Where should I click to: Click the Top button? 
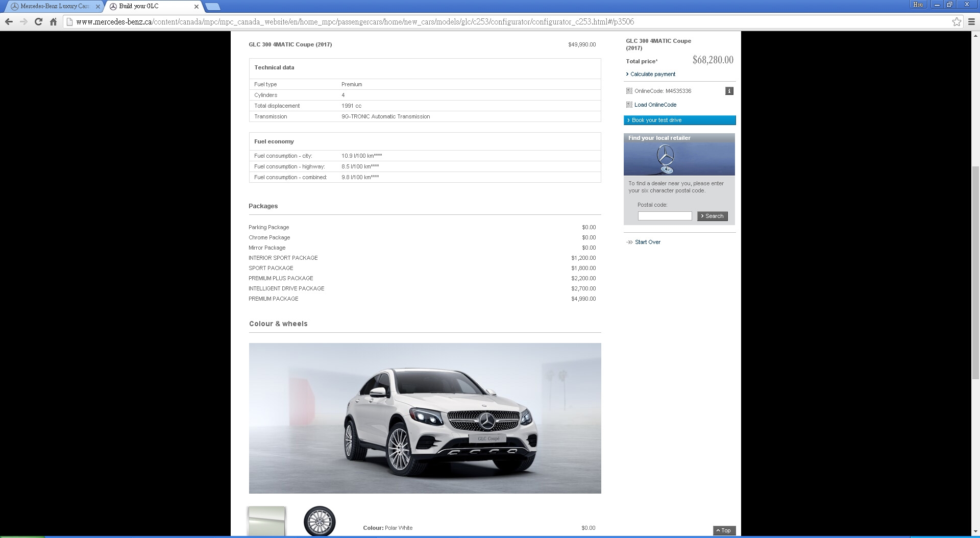click(724, 530)
